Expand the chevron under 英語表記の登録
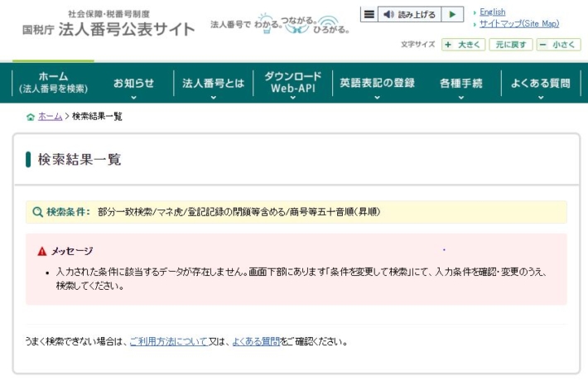The height and width of the screenshot is (381, 588). coord(378,98)
